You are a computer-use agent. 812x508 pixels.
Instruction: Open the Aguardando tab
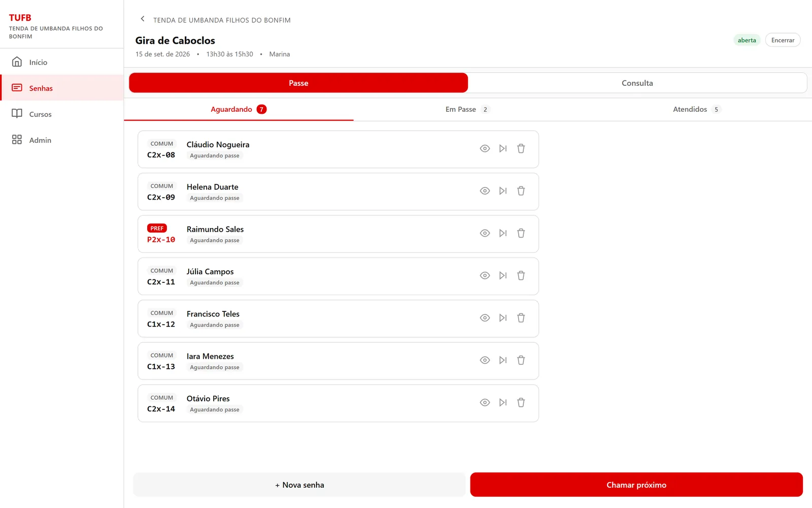point(239,109)
